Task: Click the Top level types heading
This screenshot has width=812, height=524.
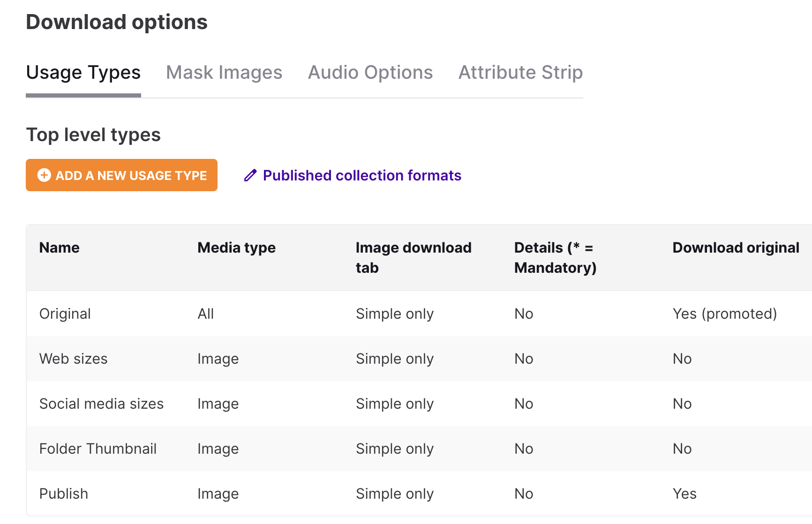Action: coord(93,135)
